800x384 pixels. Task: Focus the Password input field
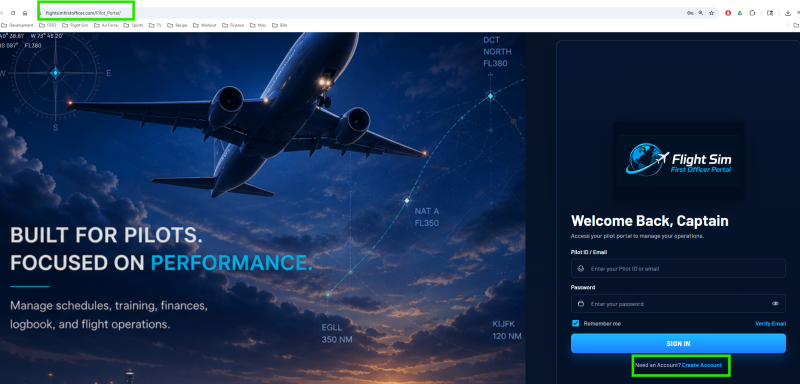click(x=678, y=303)
